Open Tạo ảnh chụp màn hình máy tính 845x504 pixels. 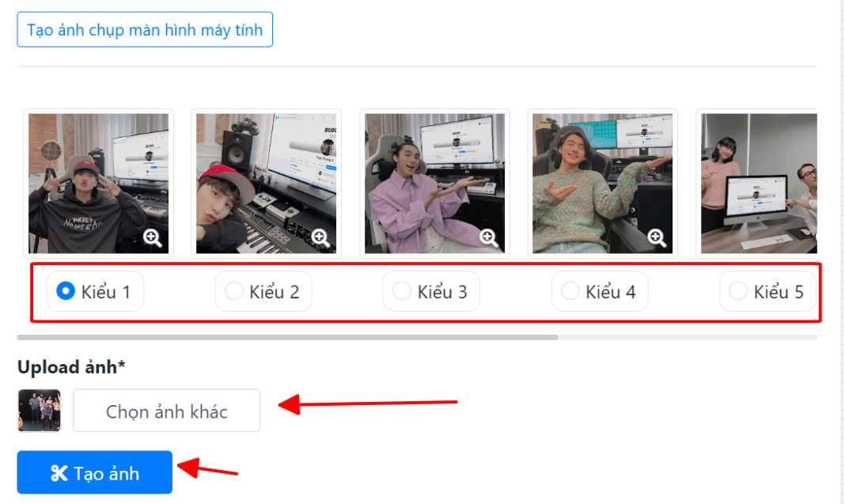[x=145, y=29]
